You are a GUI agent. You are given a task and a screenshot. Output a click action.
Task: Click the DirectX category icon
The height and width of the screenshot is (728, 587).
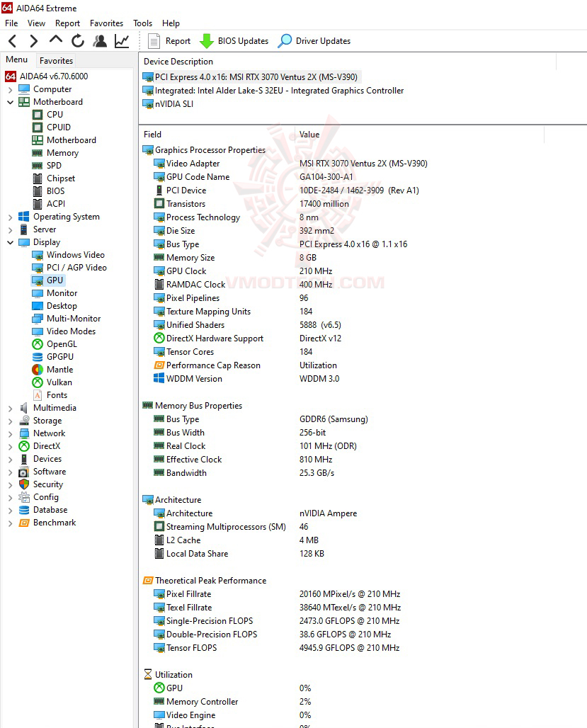(24, 446)
